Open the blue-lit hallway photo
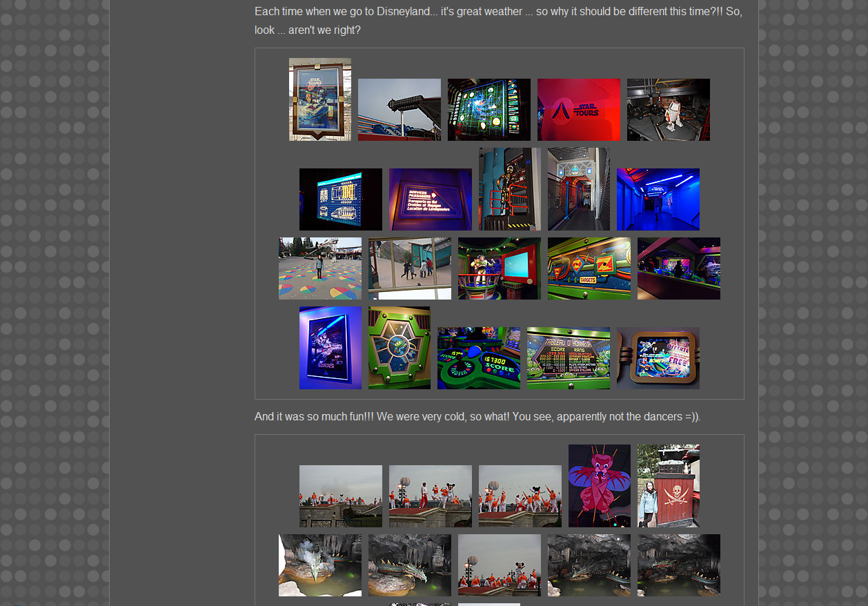The width and height of the screenshot is (868, 606). pyautogui.click(x=658, y=199)
